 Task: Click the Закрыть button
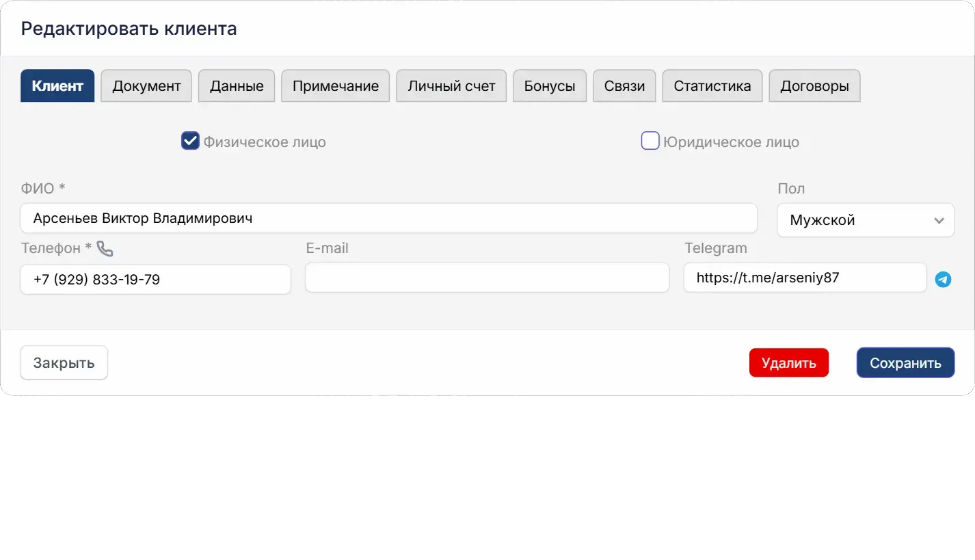click(64, 362)
